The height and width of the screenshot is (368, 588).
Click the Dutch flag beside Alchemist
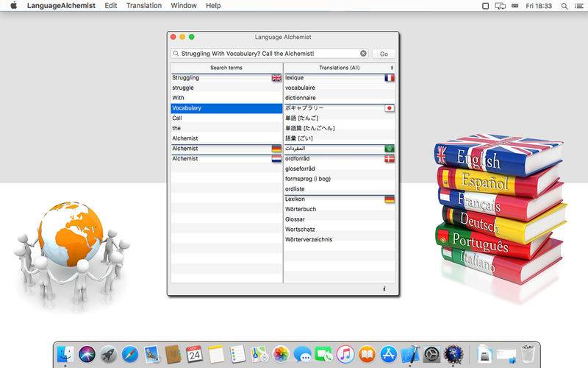point(276,159)
